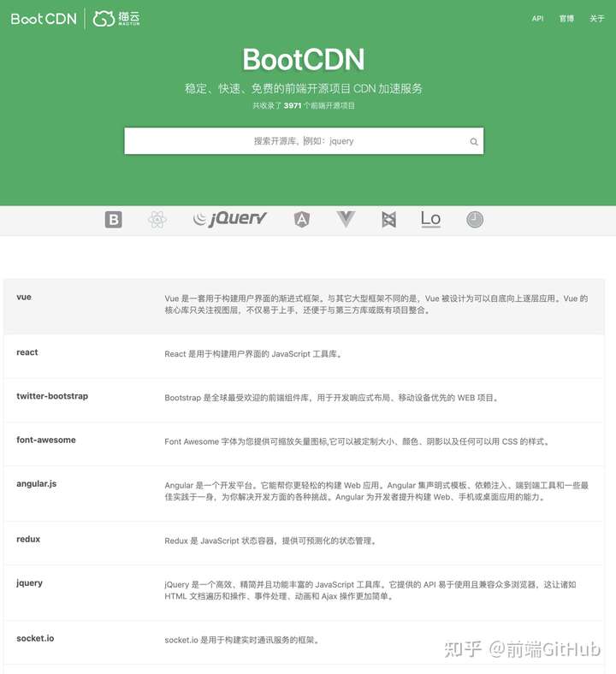The width and height of the screenshot is (616, 674).
Task: Open the jQuery logo shortcut
Action: (230, 219)
